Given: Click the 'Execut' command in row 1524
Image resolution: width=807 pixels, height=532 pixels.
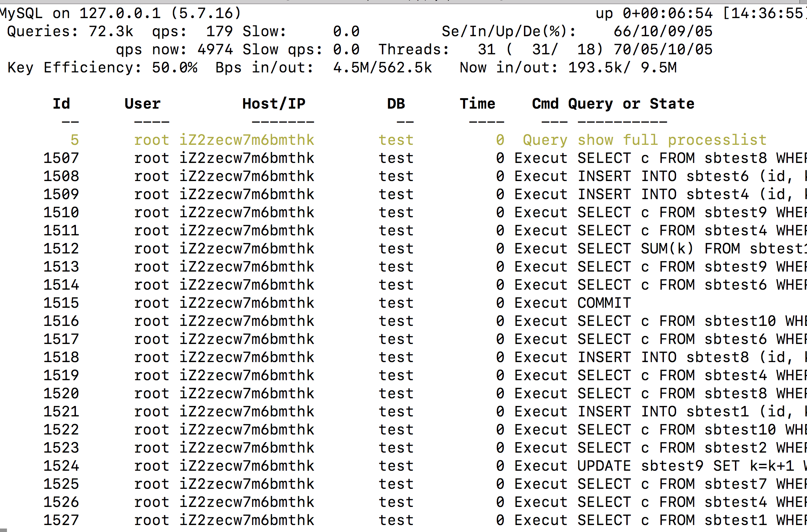Looking at the screenshot, I should click(541, 466).
